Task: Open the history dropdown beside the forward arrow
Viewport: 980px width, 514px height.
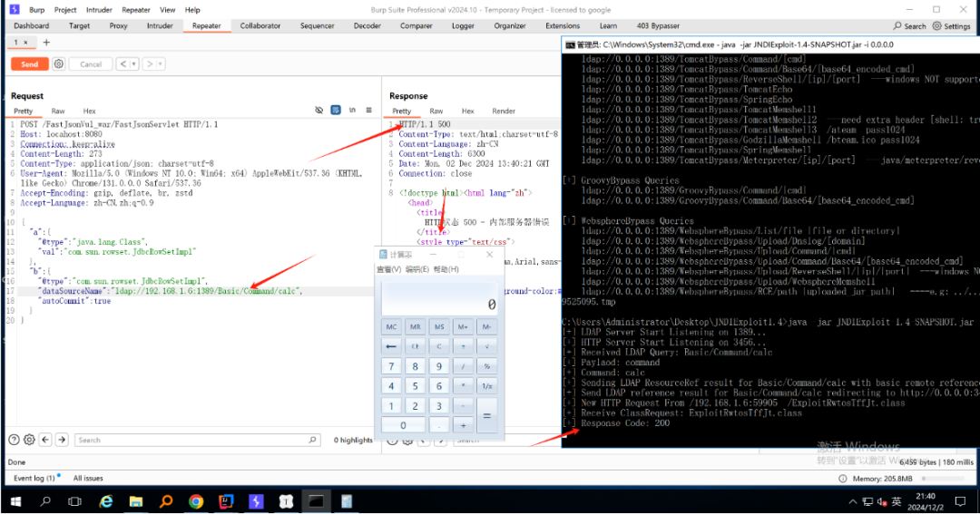Action: [161, 63]
